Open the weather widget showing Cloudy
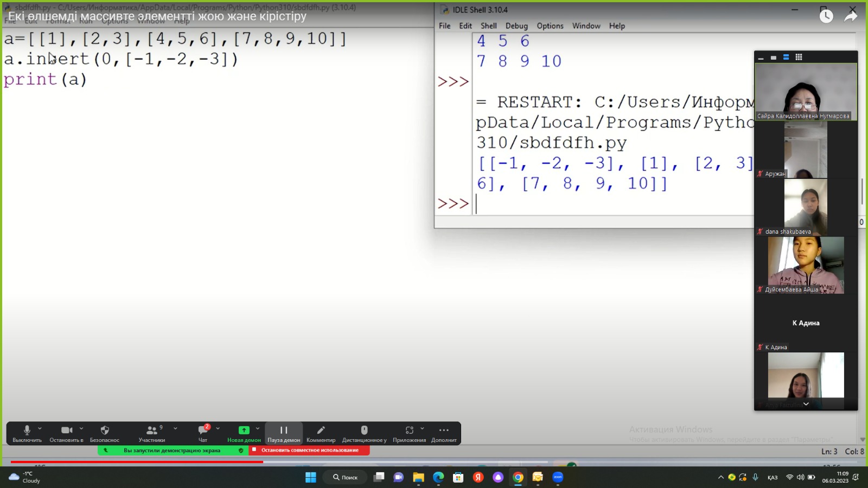The width and height of the screenshot is (868, 488). 24,477
